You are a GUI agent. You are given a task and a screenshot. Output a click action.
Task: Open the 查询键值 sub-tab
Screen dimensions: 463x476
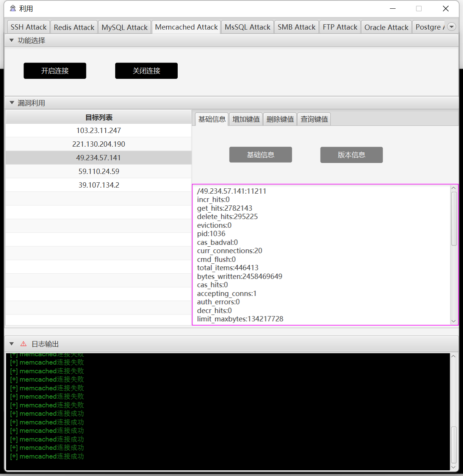tap(314, 119)
